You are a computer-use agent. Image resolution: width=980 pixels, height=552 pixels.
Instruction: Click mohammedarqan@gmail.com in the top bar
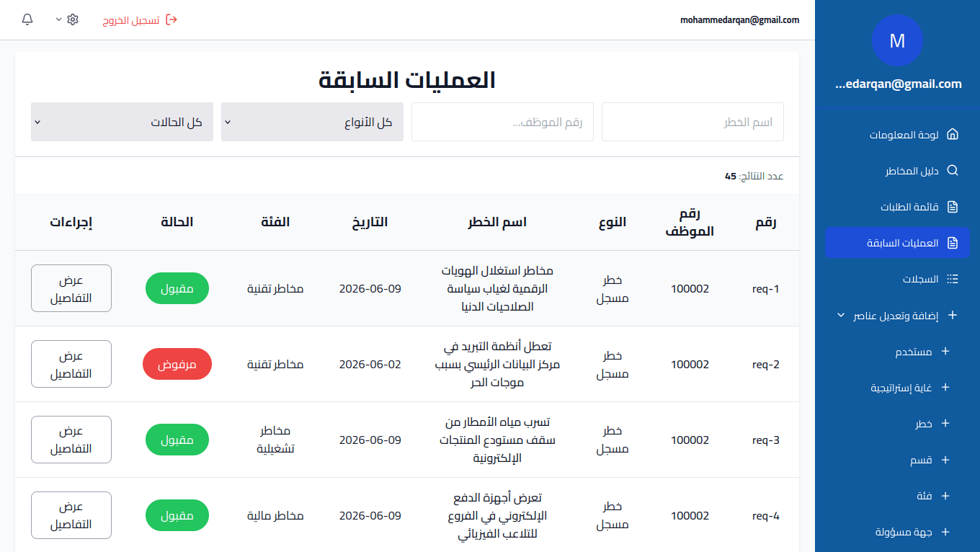click(740, 20)
